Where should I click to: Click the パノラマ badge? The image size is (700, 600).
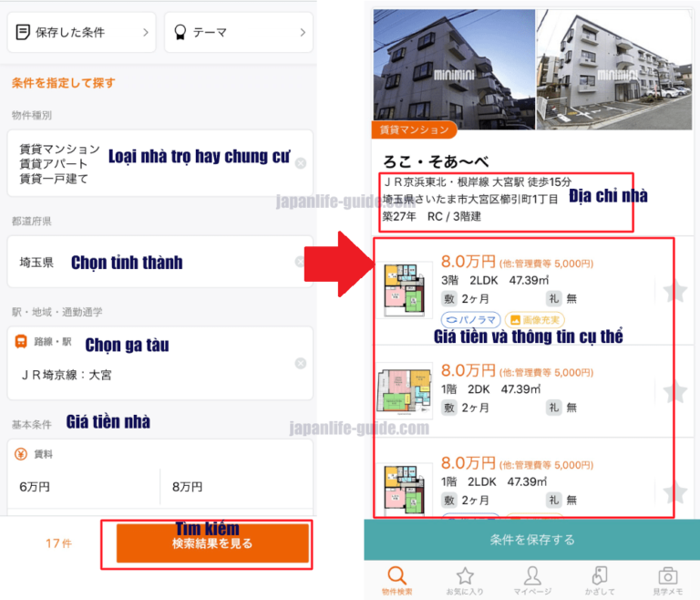coord(471,320)
